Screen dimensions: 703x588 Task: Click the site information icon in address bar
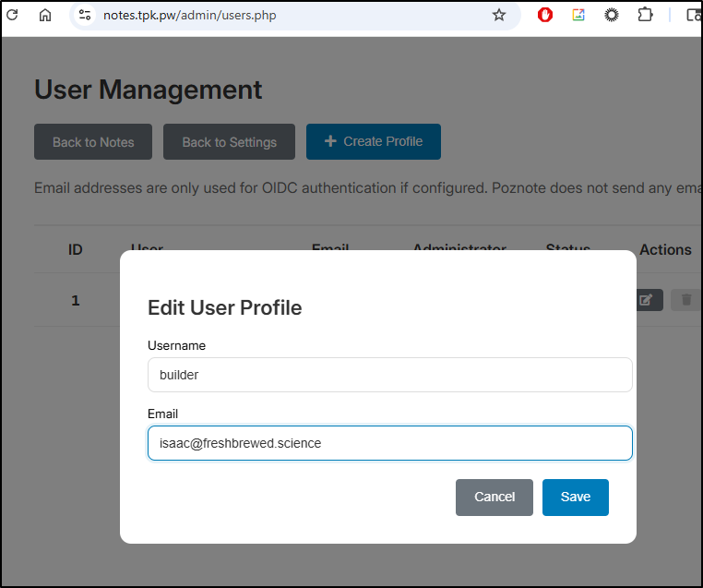[x=85, y=15]
